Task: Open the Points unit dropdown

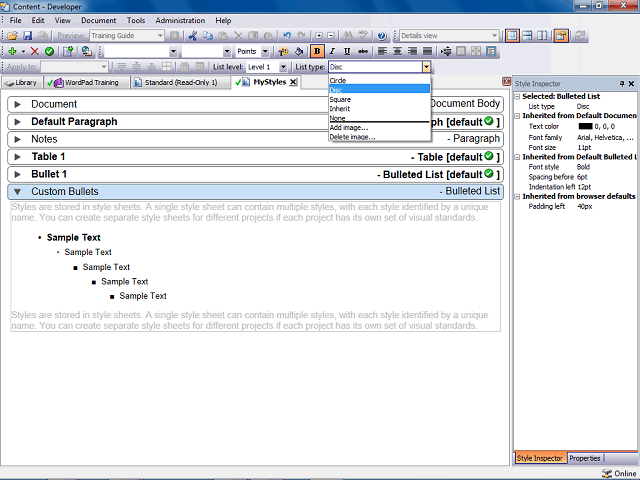Action: (x=265, y=51)
